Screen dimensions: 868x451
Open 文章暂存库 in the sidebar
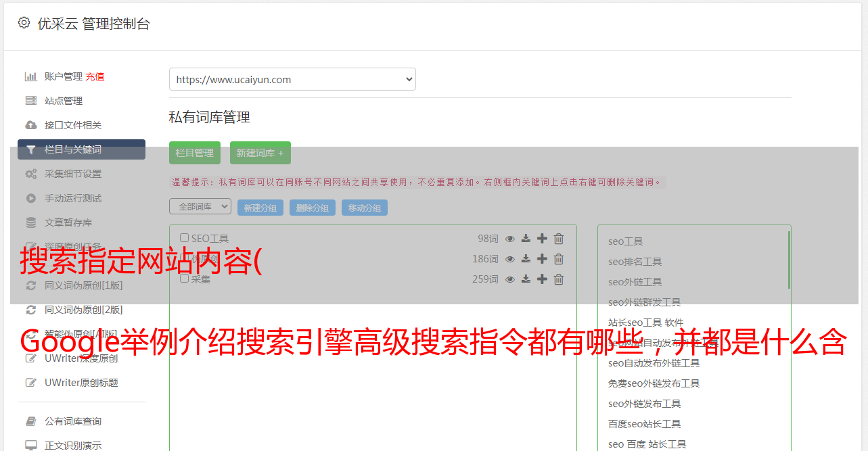(68, 222)
